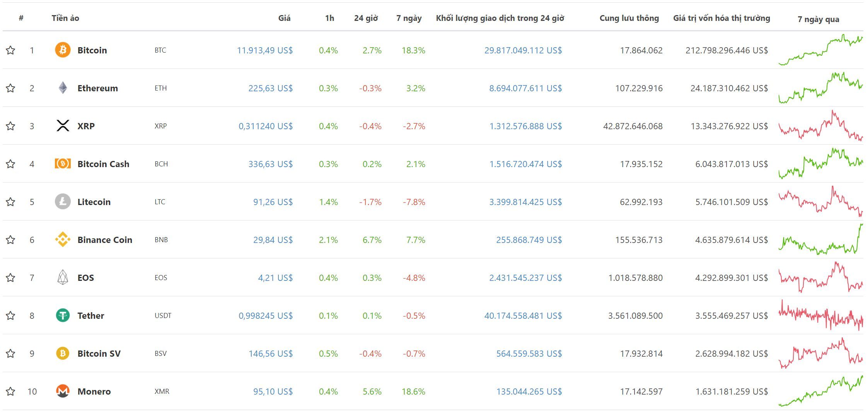Click Ethereum price 225,63 US$
Screen dimensions: 868x412
271,88
